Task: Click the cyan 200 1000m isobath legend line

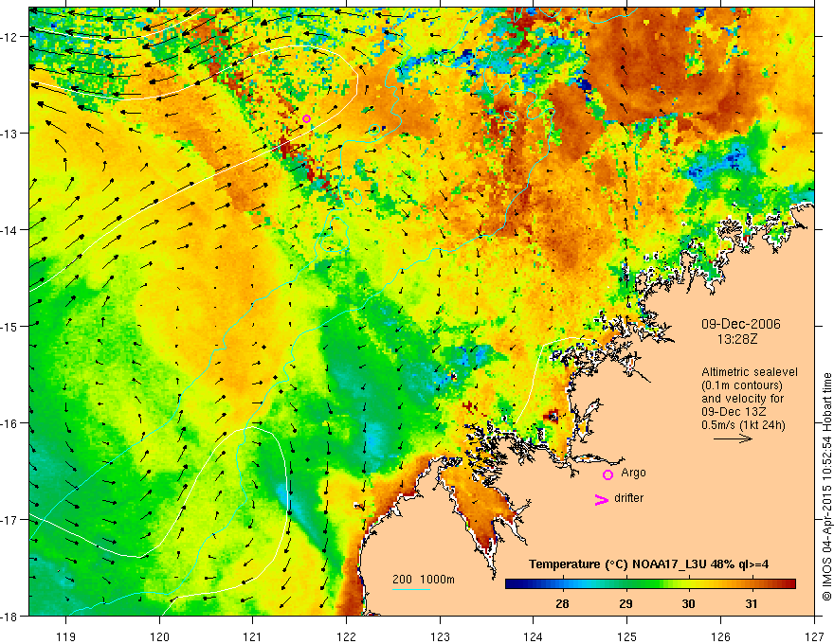Action: pos(411,589)
